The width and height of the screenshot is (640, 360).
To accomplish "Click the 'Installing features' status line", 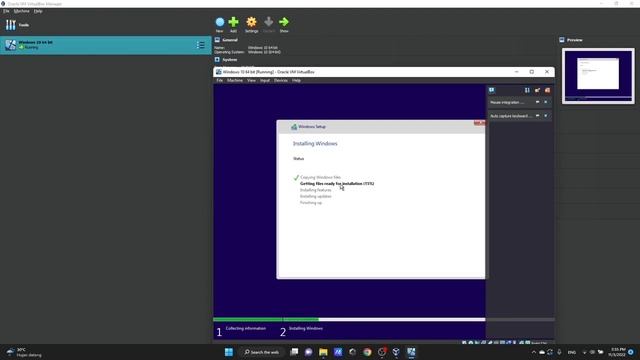I will click(x=316, y=190).
